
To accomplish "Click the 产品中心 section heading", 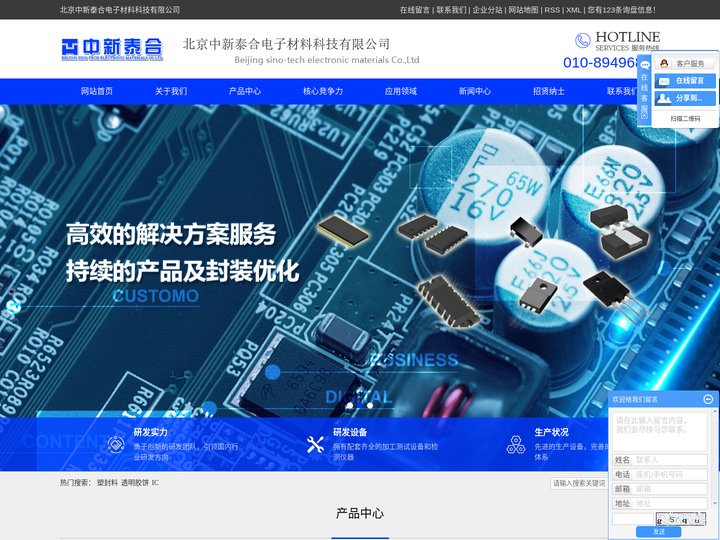I will 360,513.
